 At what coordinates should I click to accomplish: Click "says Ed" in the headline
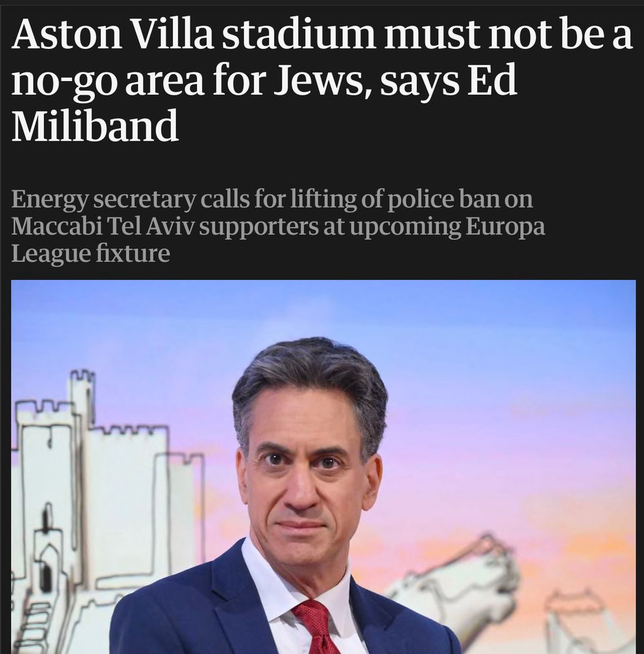tap(449, 80)
